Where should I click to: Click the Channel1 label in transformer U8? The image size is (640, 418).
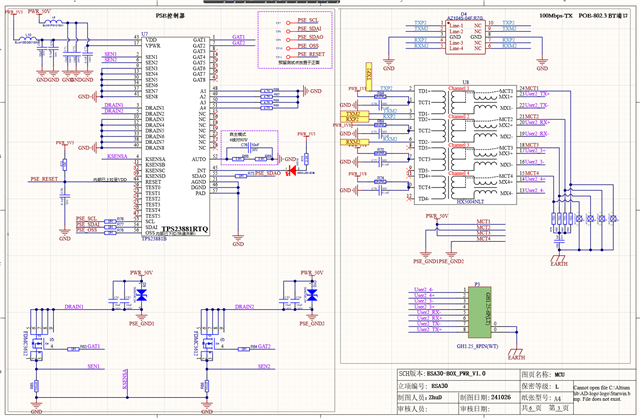pyautogui.click(x=459, y=88)
